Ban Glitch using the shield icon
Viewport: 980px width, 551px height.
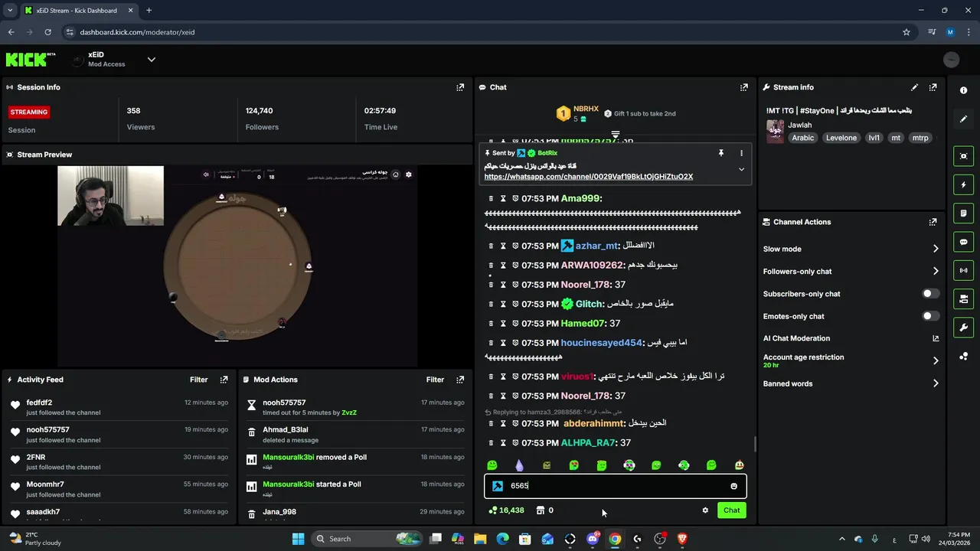tap(515, 304)
